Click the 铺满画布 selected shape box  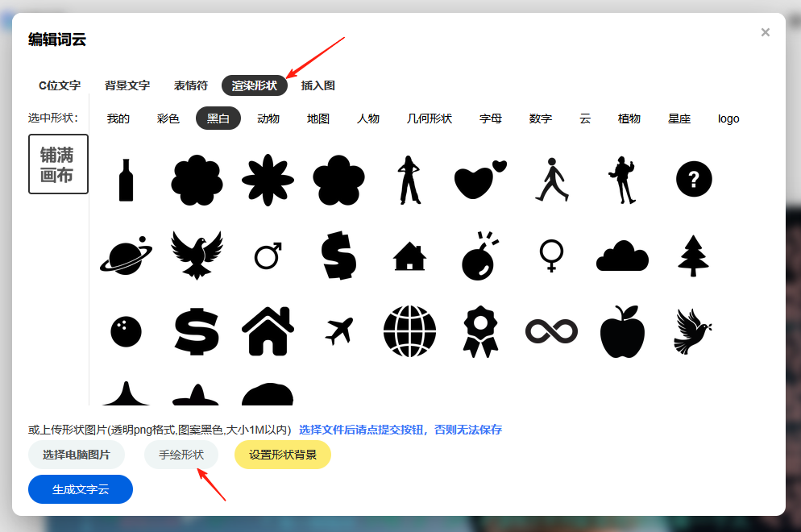(58, 164)
